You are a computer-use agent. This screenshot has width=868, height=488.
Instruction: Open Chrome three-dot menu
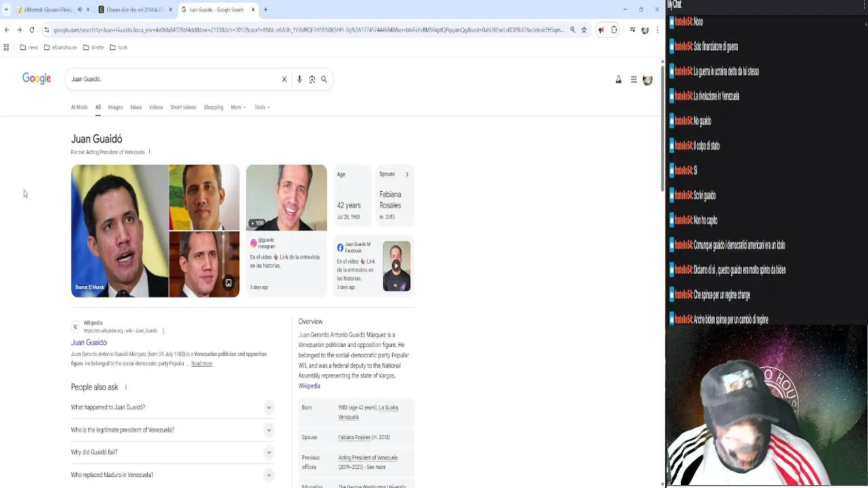point(658,30)
